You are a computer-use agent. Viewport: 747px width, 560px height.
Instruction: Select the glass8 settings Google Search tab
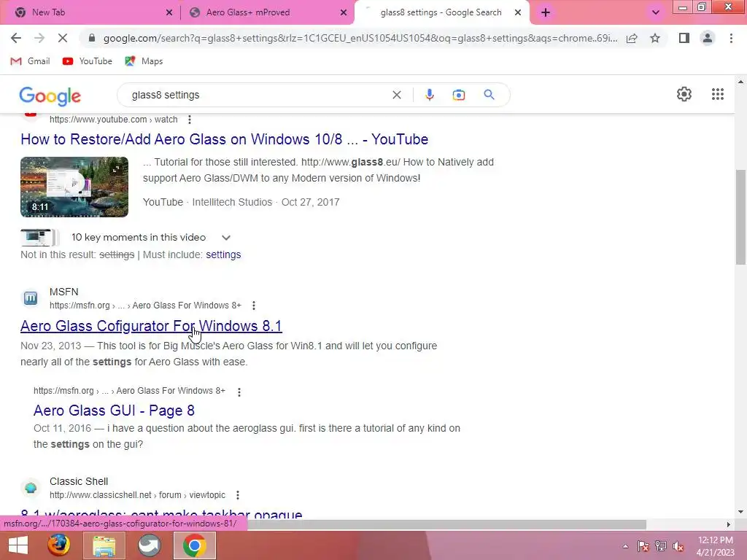[441, 12]
